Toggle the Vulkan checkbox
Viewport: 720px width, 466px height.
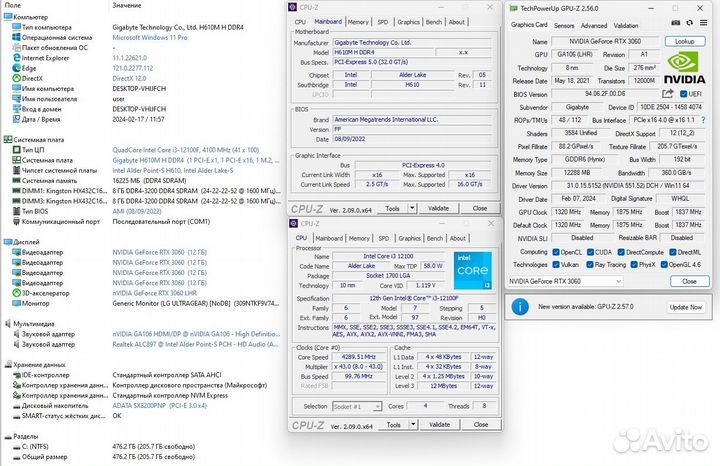pos(556,265)
